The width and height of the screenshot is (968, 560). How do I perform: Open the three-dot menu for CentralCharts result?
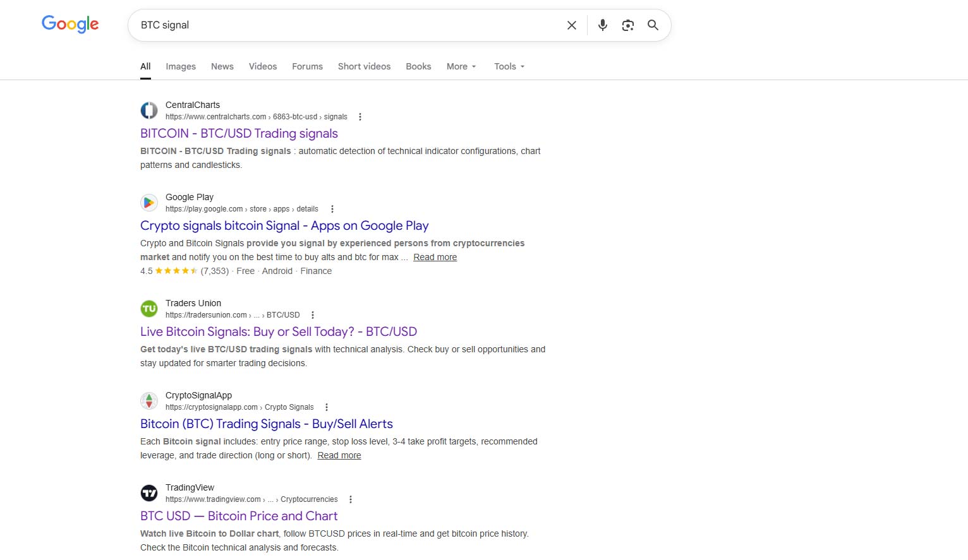tap(360, 117)
